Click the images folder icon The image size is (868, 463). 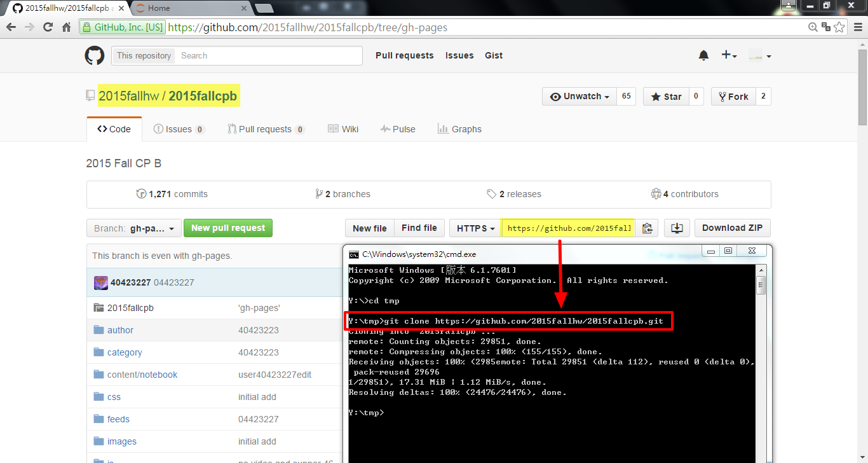pos(98,441)
